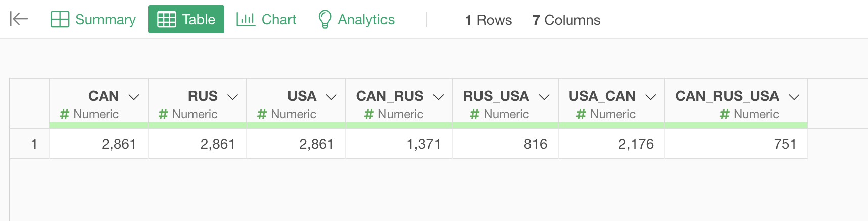The image size is (868, 221).
Task: Click the hash Numeric icon under RUS_USA
Action: coord(474,114)
